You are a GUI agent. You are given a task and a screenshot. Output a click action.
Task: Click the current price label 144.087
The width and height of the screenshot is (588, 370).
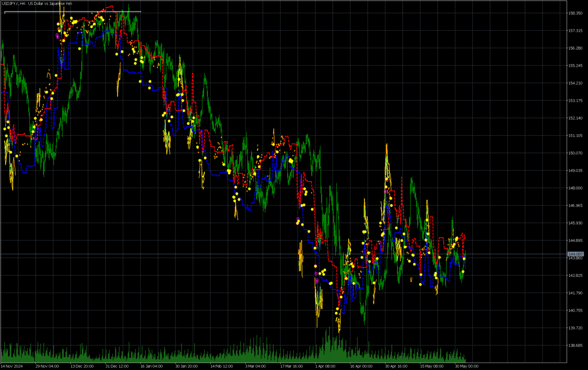click(x=575, y=254)
